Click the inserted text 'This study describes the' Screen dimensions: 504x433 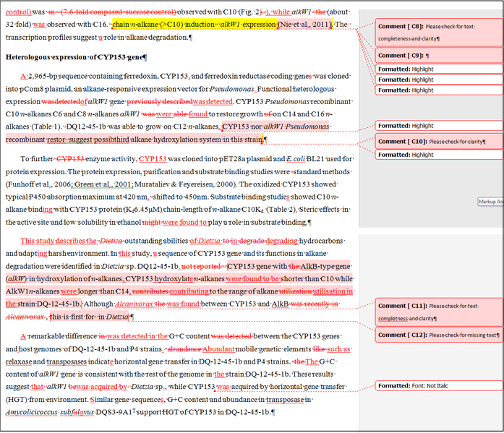[58, 241]
